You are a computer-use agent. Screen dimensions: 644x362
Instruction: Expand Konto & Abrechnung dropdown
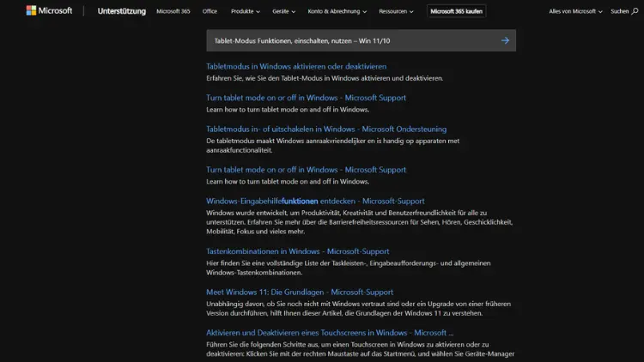tap(337, 11)
